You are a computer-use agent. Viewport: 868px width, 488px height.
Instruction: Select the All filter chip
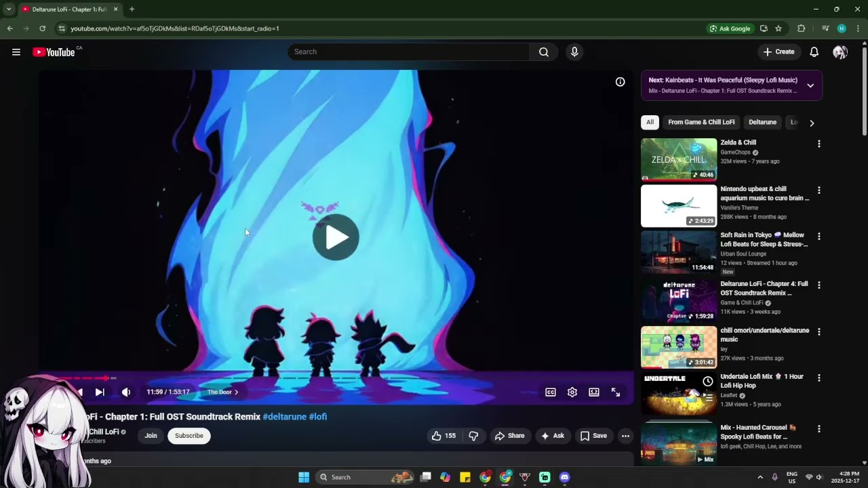coord(650,123)
